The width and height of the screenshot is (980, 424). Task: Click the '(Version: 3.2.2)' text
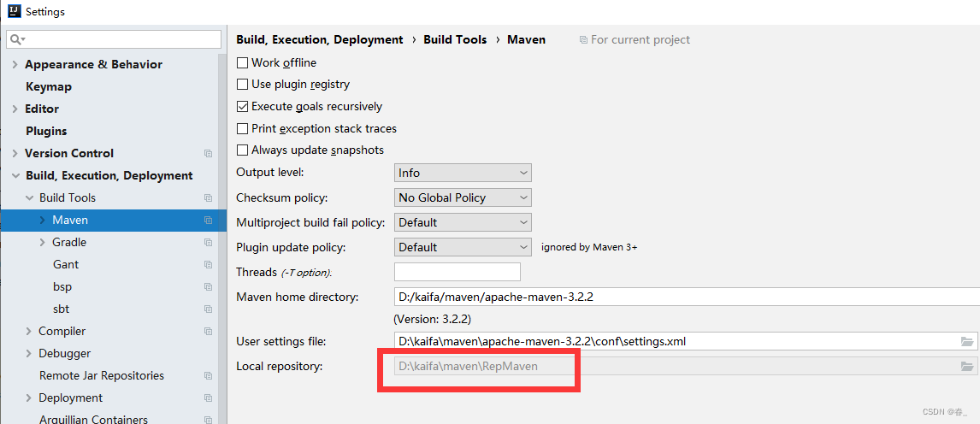tap(432, 319)
